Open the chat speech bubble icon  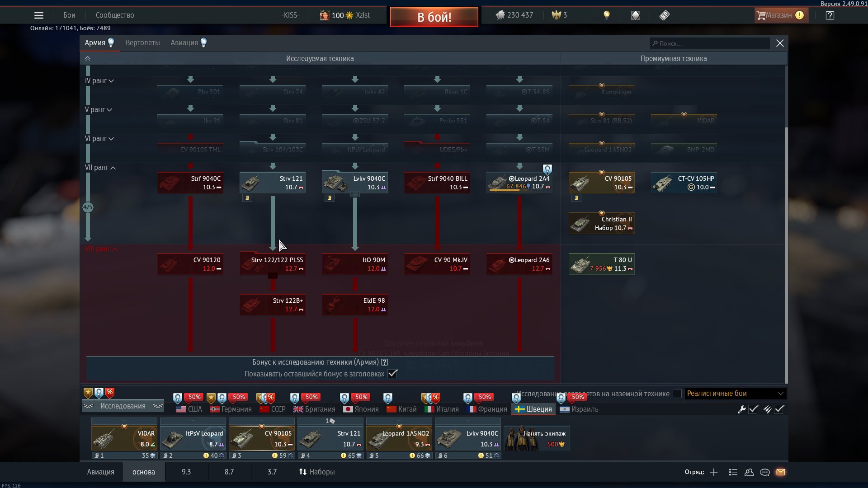[765, 472]
